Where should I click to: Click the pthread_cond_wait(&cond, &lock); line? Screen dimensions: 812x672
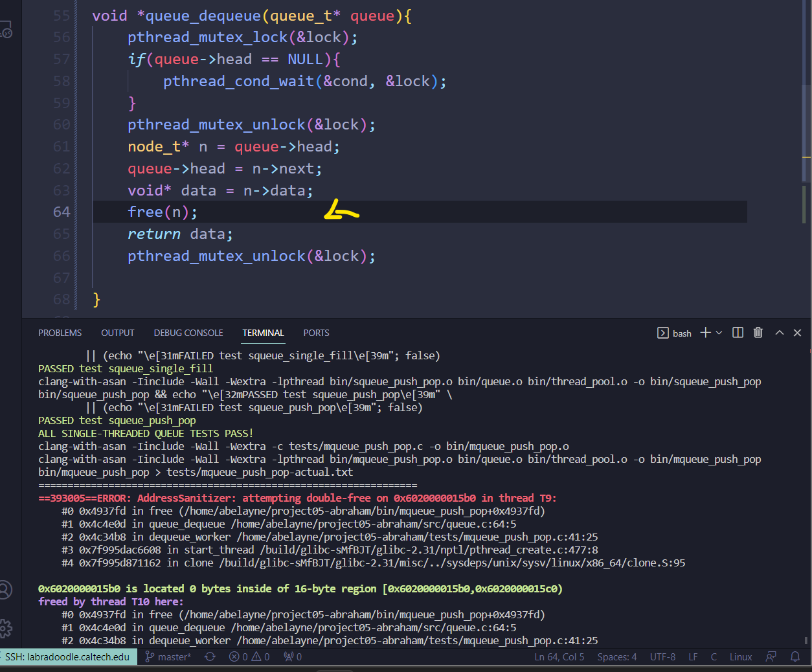304,81
